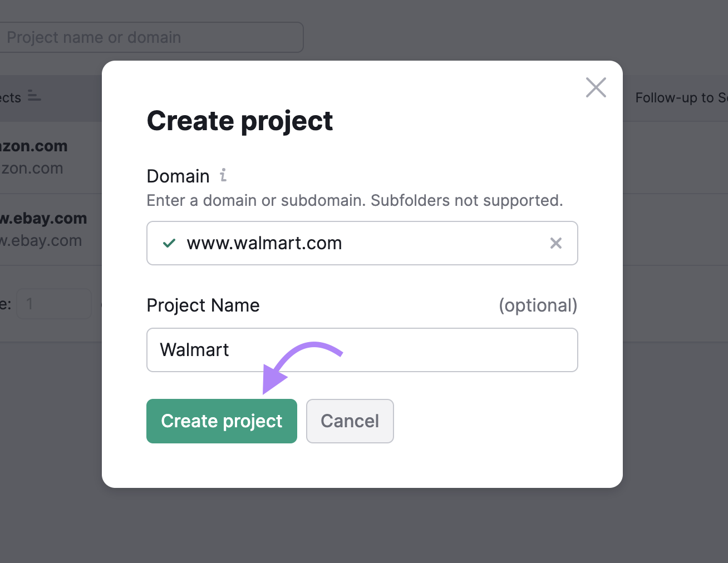Clear the www.walmart.com domain entry
728x563 pixels.
[555, 243]
